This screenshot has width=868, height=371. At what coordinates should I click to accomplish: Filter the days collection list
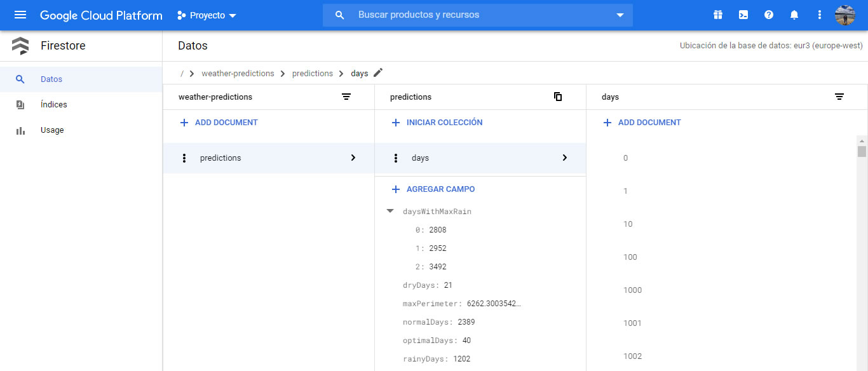click(839, 97)
